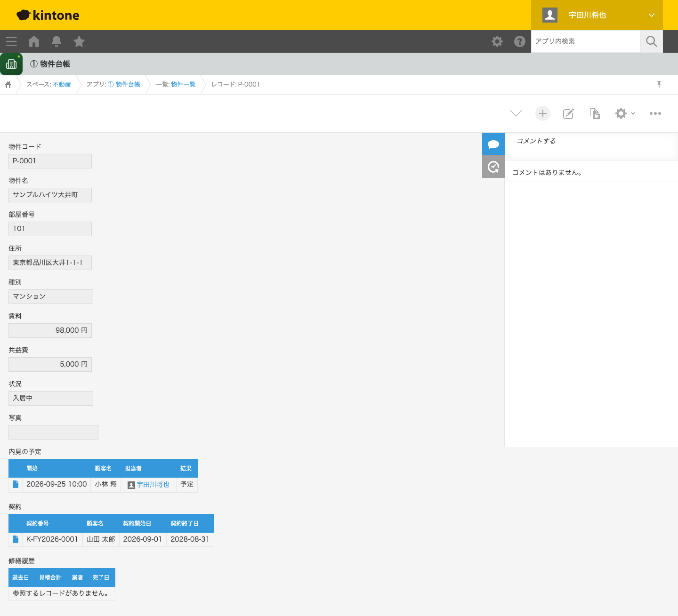Screen dimensions: 678x616
Task: Open record details for 2026-09-25 viewing row
Action: coord(16,484)
